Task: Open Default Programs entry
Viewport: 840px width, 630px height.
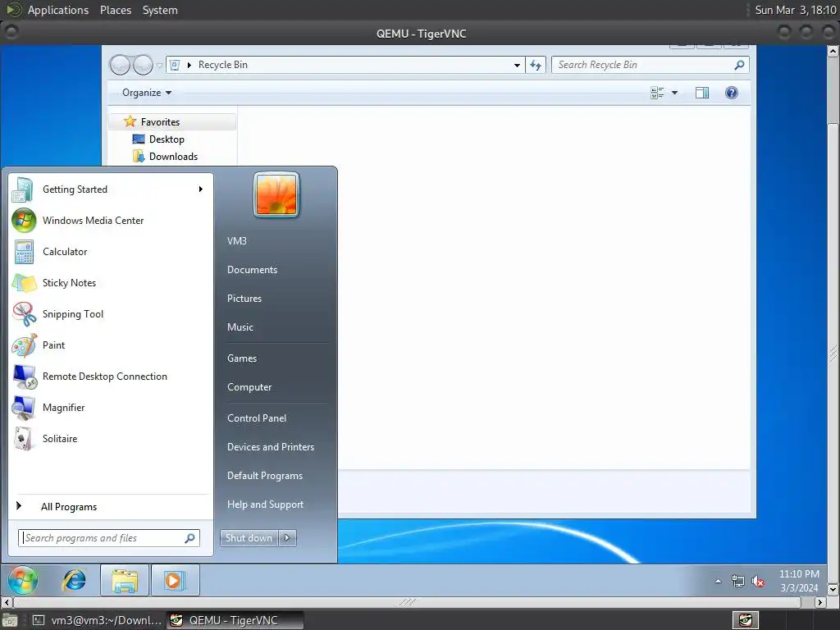Action: [265, 476]
